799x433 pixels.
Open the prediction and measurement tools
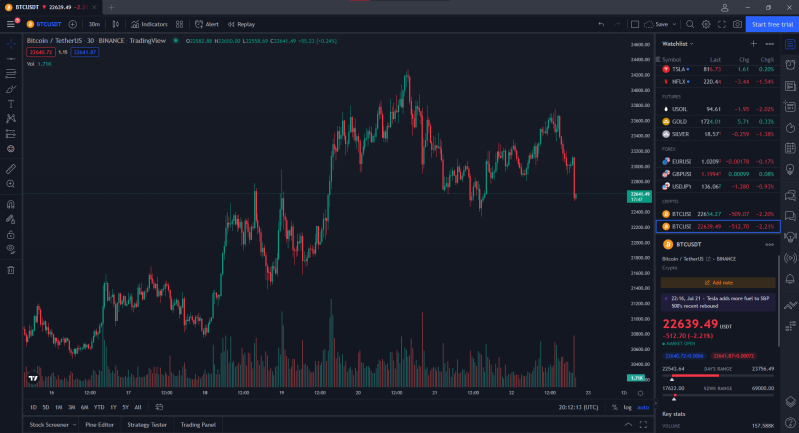pyautogui.click(x=11, y=134)
